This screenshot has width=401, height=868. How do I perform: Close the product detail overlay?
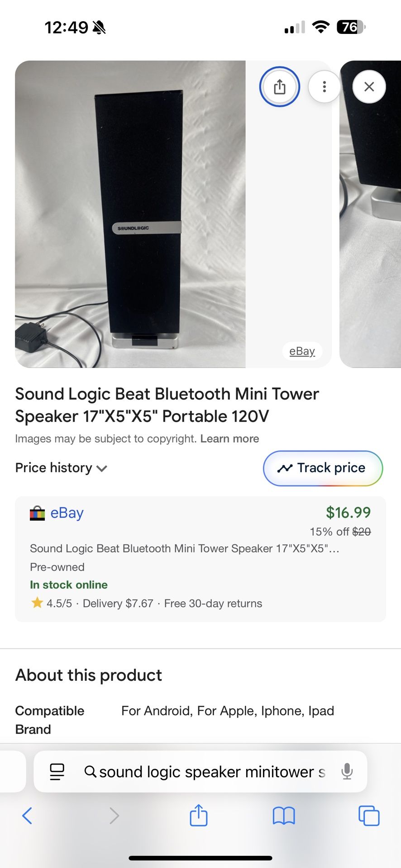369,86
